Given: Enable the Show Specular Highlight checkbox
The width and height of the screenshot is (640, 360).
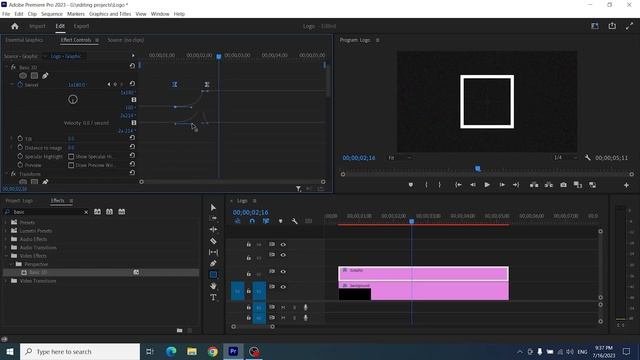Looking at the screenshot, I should [71, 156].
